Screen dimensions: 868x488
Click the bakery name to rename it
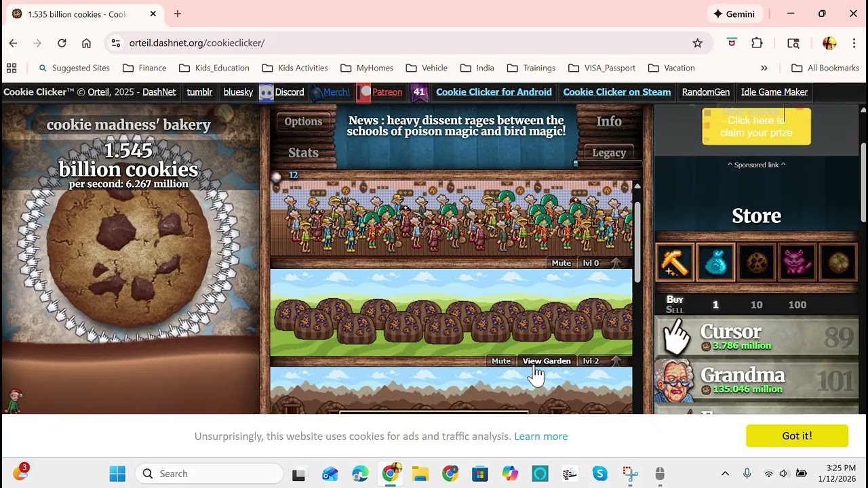128,125
